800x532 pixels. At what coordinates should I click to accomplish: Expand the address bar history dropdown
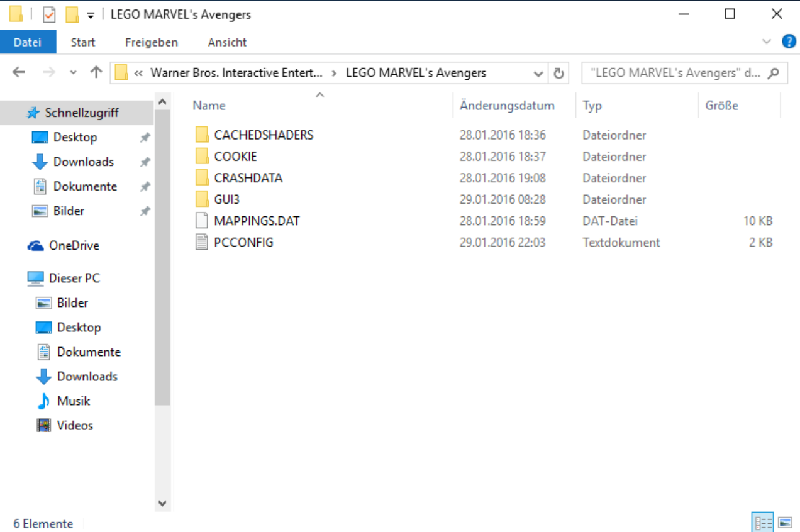tap(538, 73)
